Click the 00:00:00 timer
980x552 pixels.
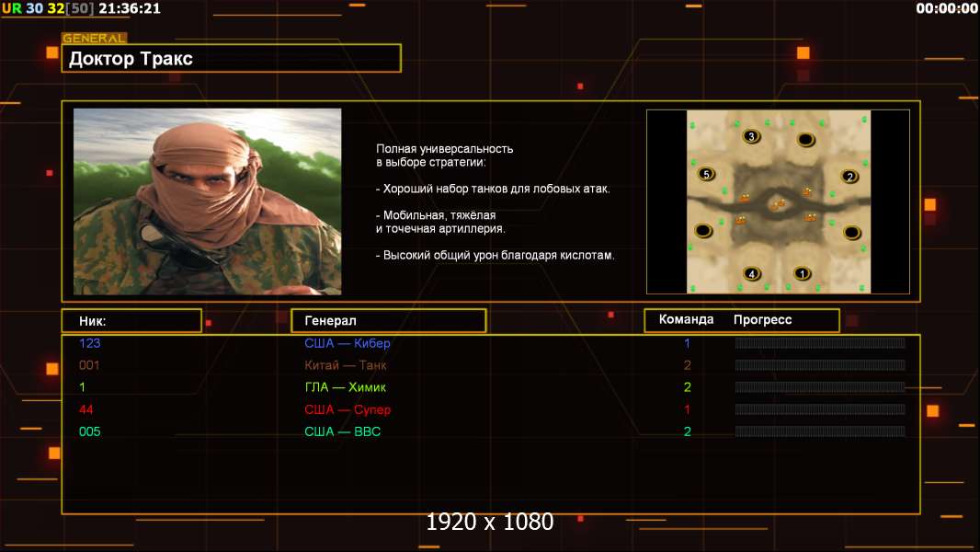tap(946, 8)
